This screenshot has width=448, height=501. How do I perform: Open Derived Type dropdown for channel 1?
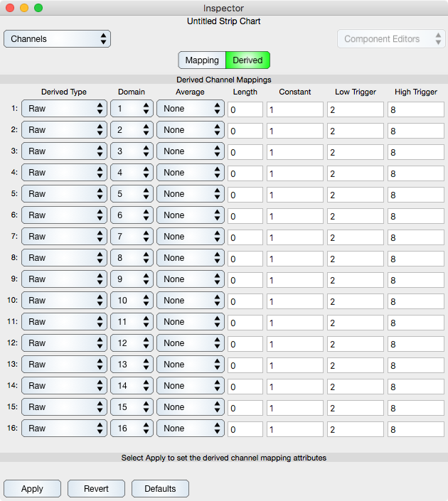tap(64, 109)
